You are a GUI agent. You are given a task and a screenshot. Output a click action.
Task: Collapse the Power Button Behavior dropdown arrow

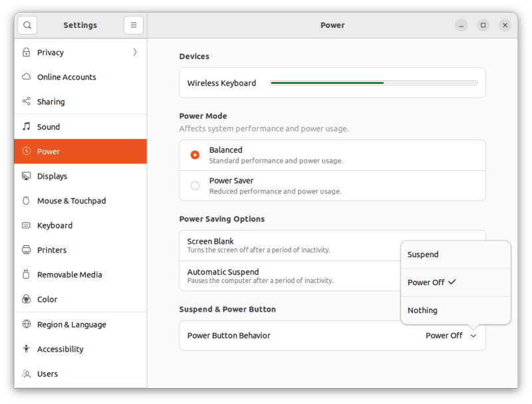[473, 336]
